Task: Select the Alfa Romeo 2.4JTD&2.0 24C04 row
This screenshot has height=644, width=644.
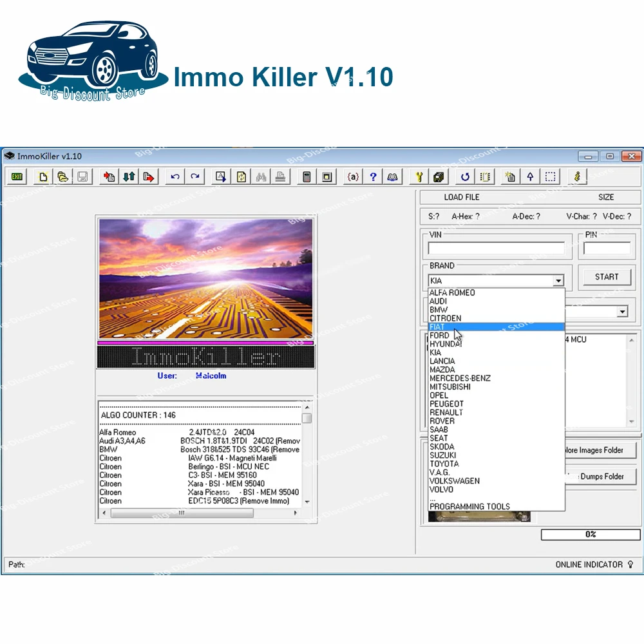Action: (x=200, y=432)
